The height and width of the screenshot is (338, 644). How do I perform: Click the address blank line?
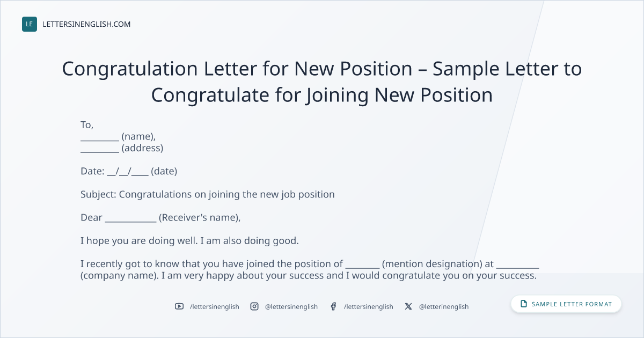[x=100, y=148]
